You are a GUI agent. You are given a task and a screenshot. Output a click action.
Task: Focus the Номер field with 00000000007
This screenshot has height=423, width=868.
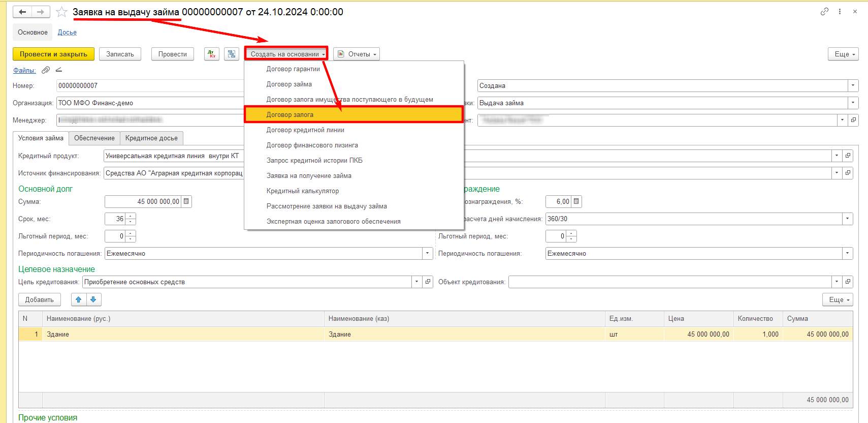click(x=150, y=85)
